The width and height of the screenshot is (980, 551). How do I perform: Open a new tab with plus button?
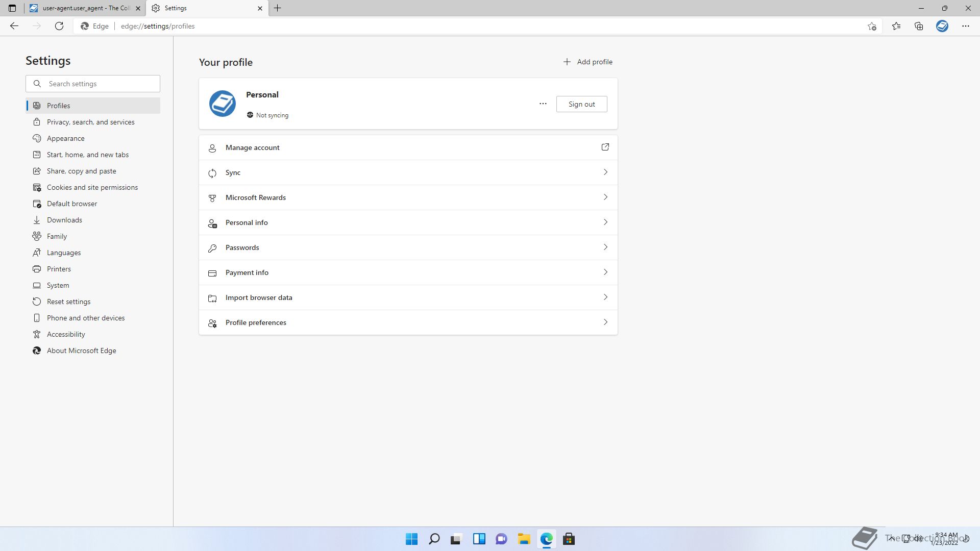[x=278, y=8]
